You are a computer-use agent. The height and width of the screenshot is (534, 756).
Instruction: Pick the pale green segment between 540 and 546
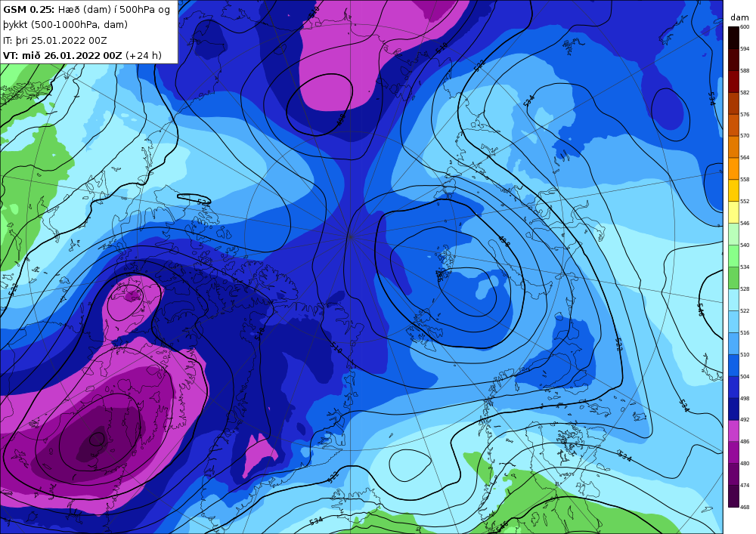click(733, 234)
